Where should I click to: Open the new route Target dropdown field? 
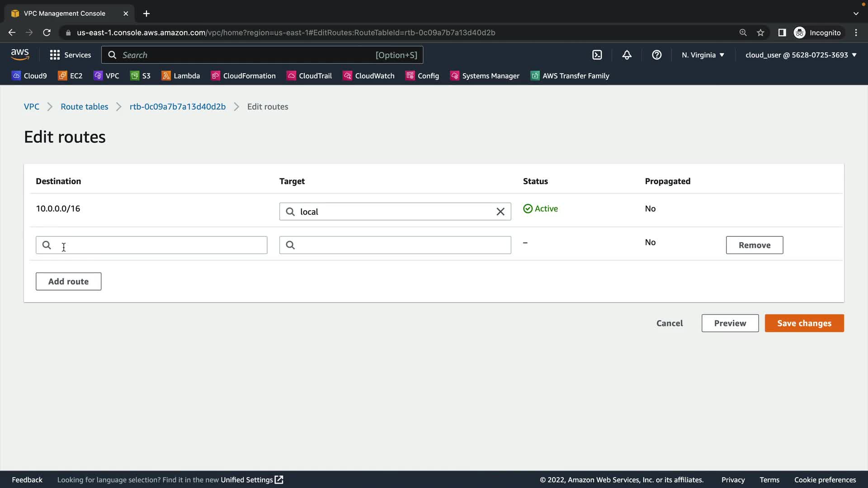click(x=395, y=245)
